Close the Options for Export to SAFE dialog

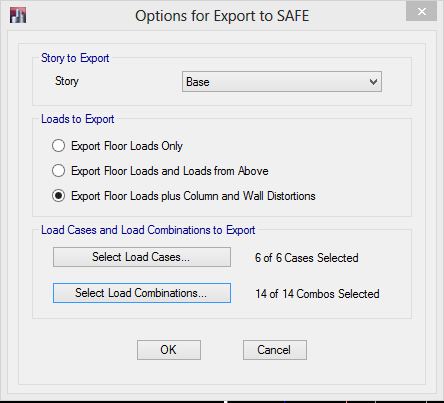[x=421, y=12]
